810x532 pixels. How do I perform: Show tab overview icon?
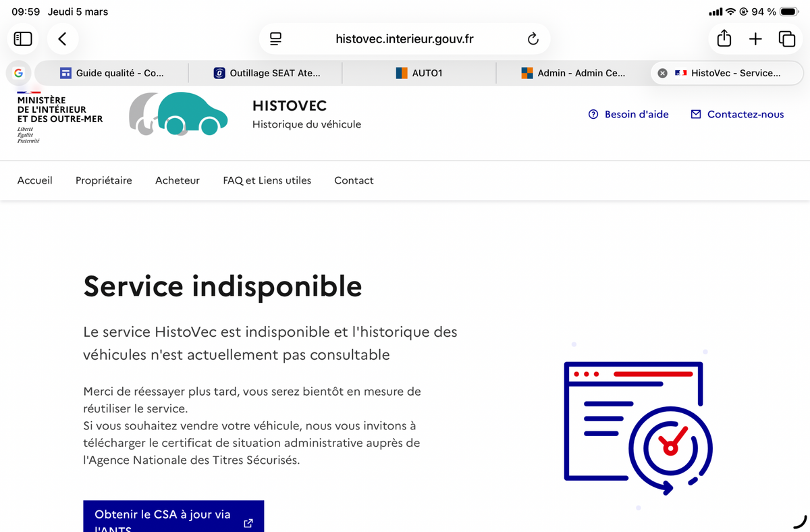[786, 39]
